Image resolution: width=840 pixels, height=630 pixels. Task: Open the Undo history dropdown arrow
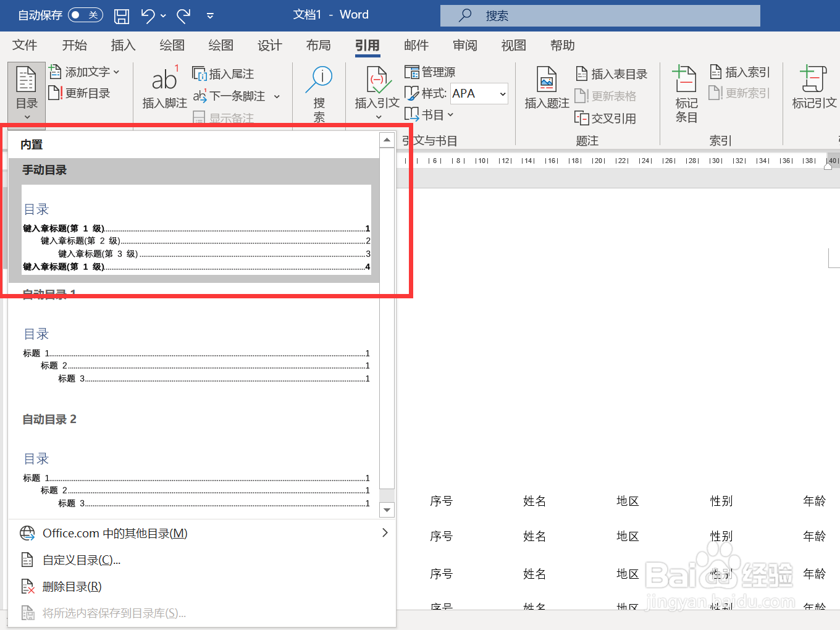pos(163,16)
